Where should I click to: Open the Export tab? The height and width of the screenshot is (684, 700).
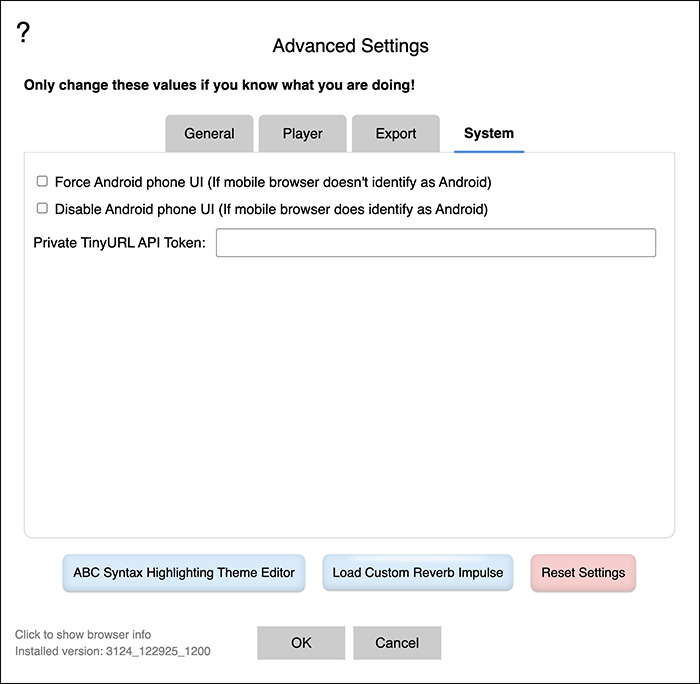coord(396,133)
